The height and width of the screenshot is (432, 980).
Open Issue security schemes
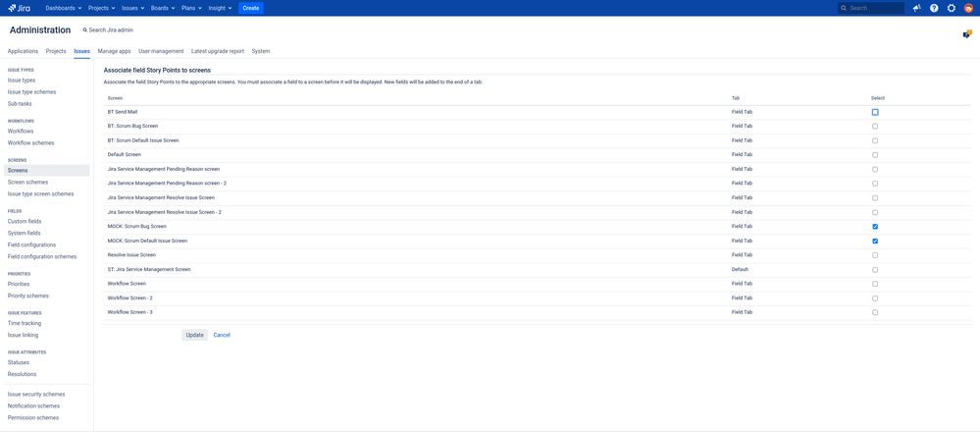(x=36, y=395)
